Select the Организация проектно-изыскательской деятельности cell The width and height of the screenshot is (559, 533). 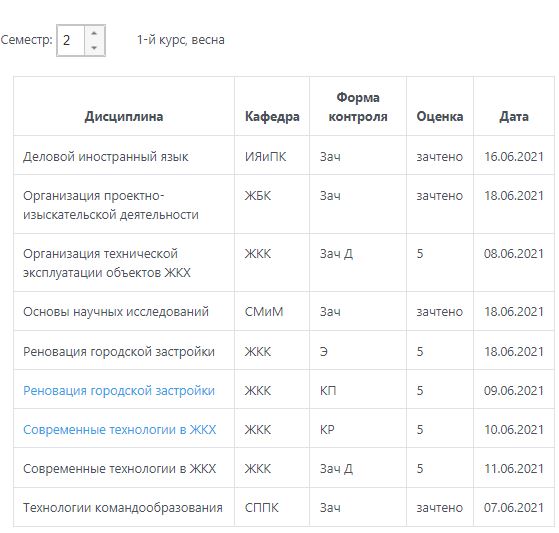click(x=124, y=204)
